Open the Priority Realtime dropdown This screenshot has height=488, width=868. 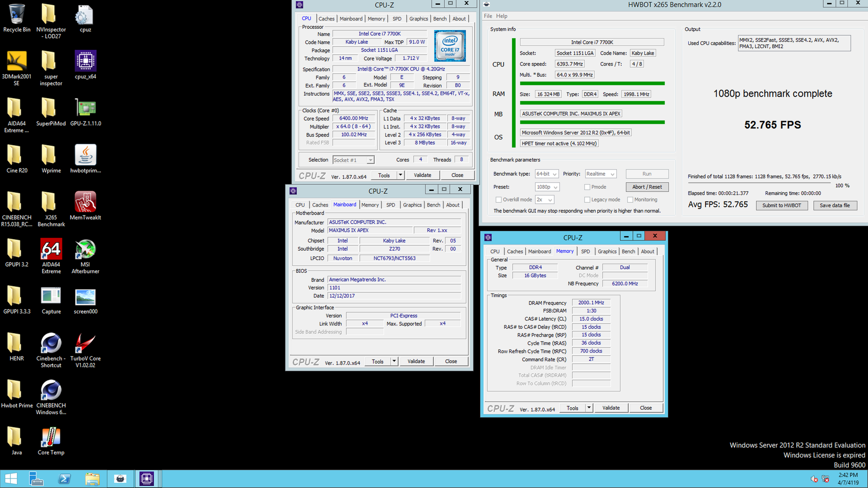601,174
